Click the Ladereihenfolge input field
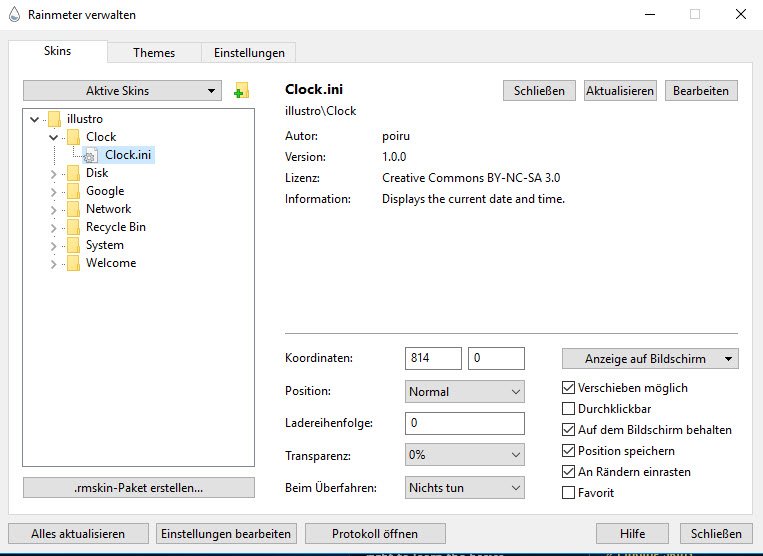 pos(465,423)
